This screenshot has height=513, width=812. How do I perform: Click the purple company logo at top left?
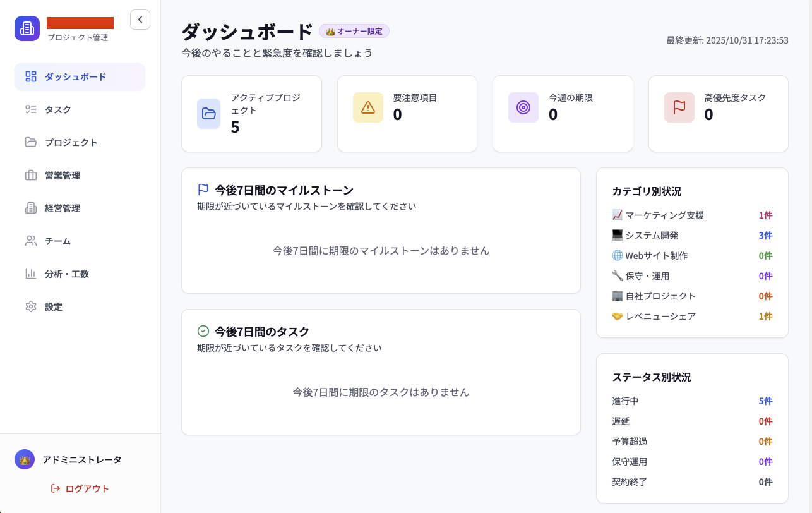click(x=27, y=29)
